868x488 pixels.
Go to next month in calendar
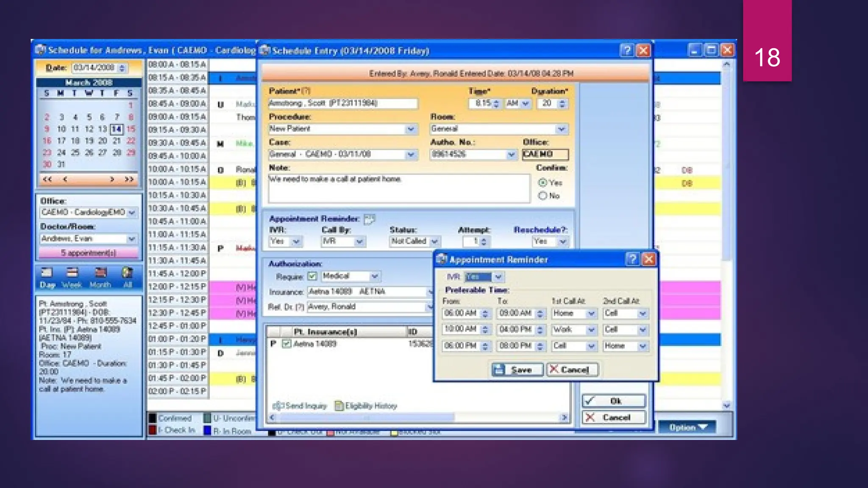click(112, 179)
